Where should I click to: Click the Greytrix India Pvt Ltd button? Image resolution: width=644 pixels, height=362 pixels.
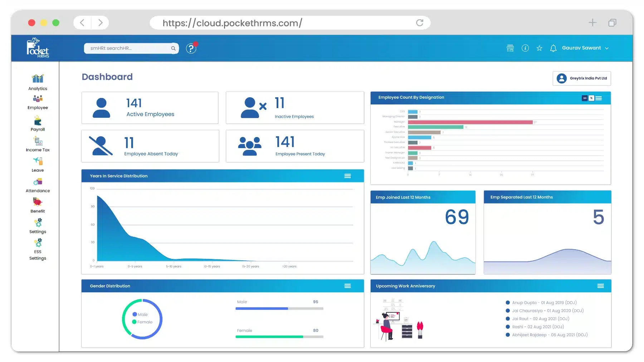click(x=581, y=78)
